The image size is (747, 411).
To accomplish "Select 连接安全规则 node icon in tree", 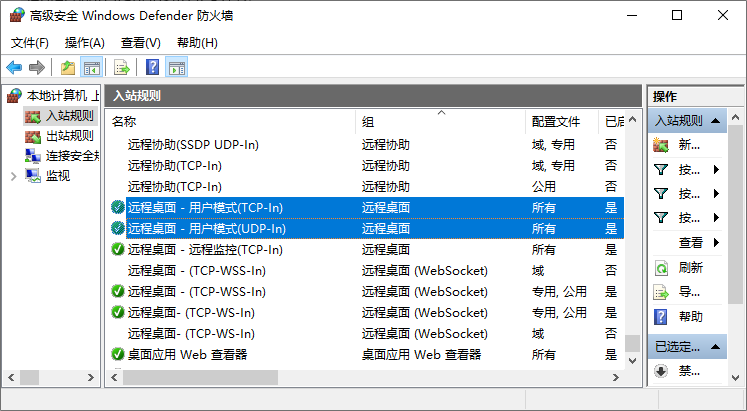I will (33, 156).
